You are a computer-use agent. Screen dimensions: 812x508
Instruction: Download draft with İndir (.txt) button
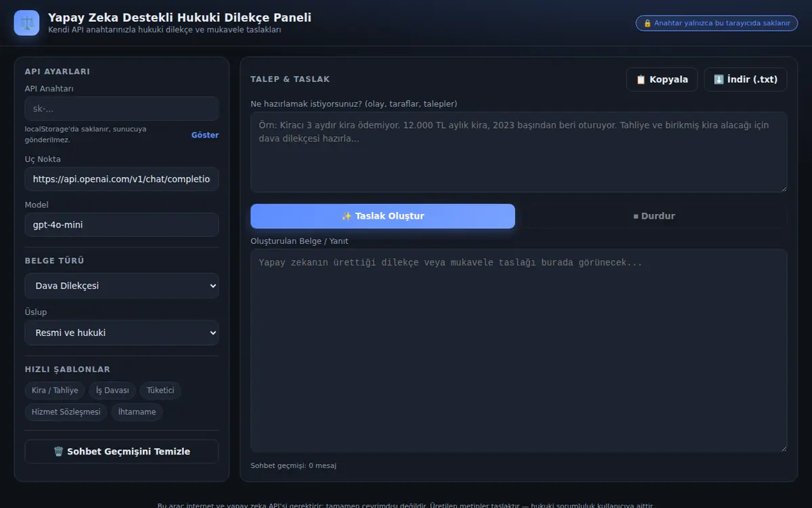coord(746,79)
